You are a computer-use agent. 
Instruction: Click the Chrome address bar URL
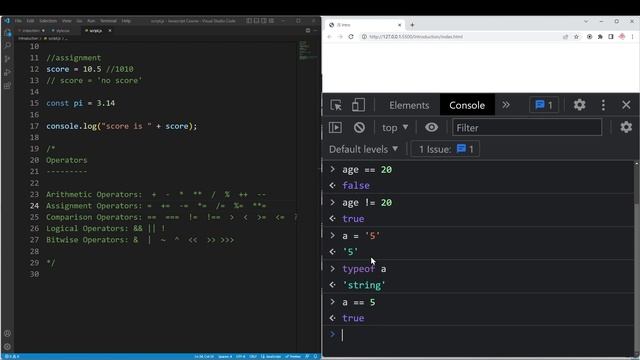[x=416, y=37]
